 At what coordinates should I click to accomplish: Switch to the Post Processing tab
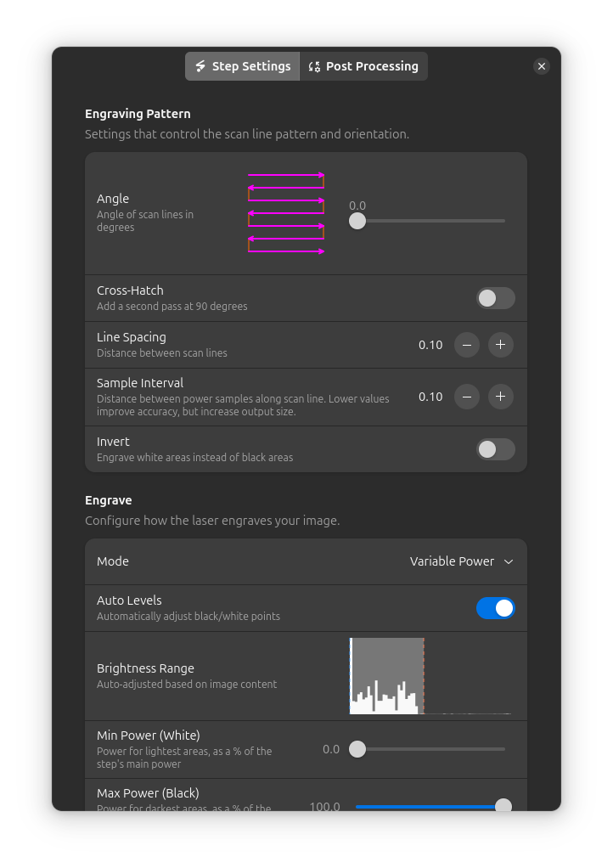[363, 65]
